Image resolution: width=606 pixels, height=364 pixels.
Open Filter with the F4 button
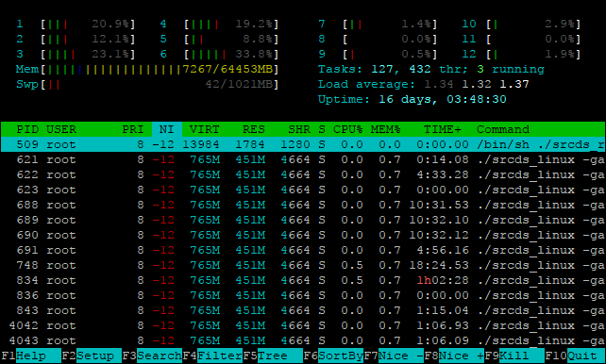point(212,356)
